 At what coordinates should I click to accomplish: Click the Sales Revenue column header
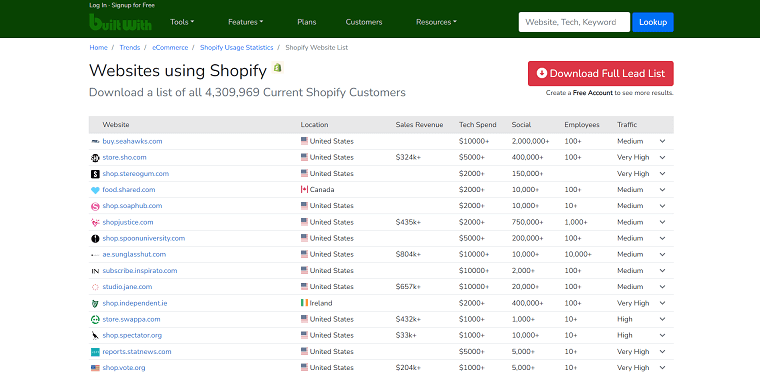click(419, 125)
